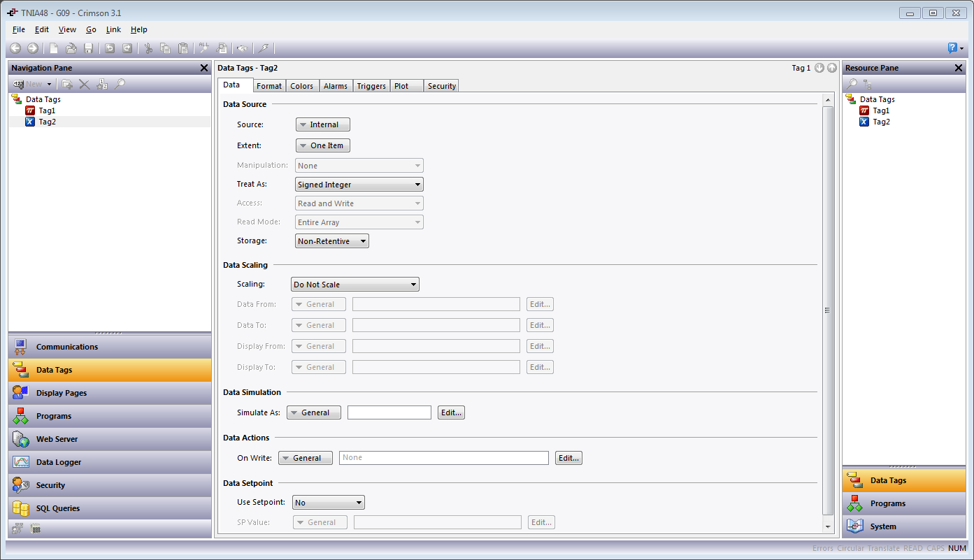The image size is (974, 560).
Task: Click the Forward arrow toolbar icon
Action: click(33, 48)
